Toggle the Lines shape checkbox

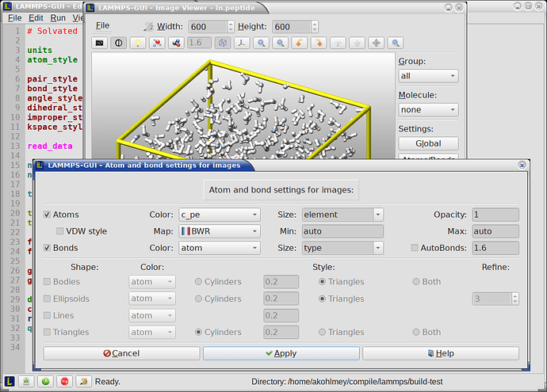[x=47, y=315]
